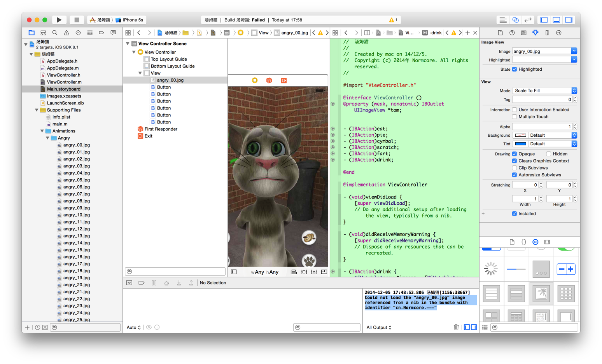Select angry_07.jpg in the file list
Screen dimensions: 602x364
(x=76, y=194)
